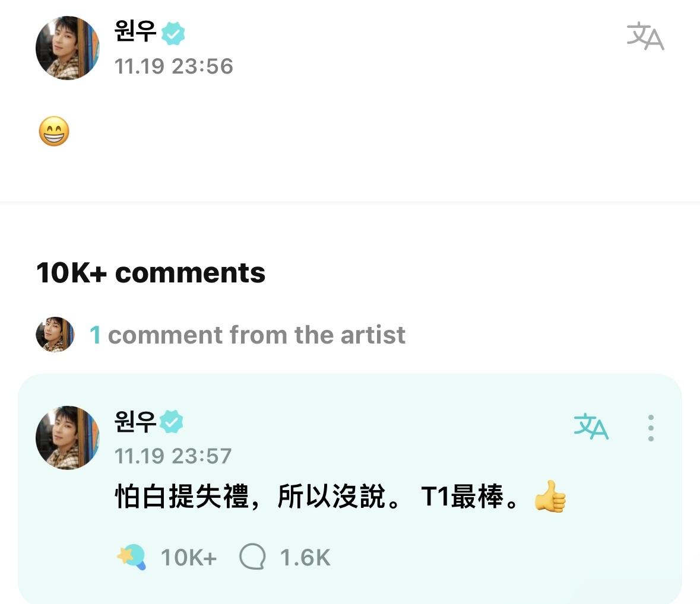The image size is (700, 604).
Task: Open "1 comment from the artist" link
Action: pyautogui.click(x=248, y=335)
